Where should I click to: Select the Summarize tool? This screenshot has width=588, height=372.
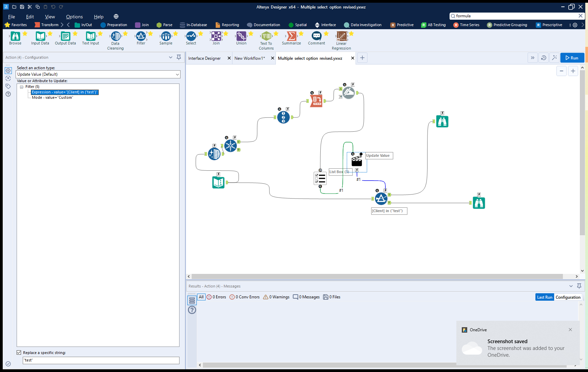[x=291, y=38]
